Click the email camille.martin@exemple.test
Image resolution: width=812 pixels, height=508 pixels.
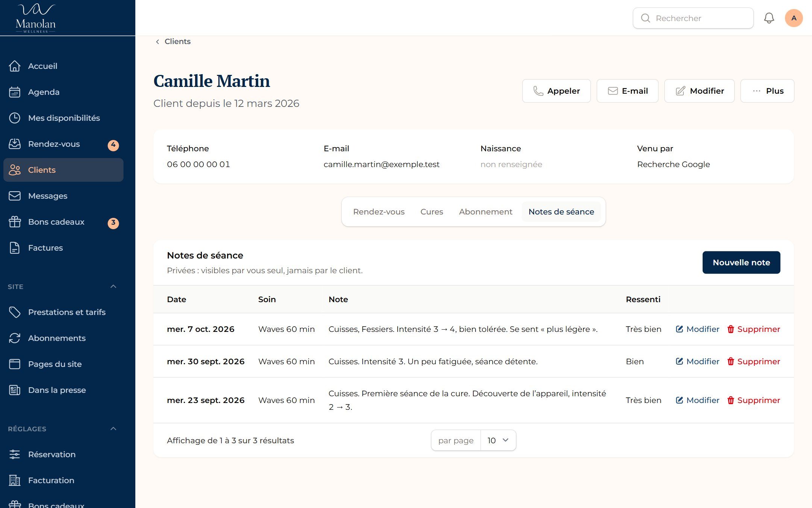[382, 164]
